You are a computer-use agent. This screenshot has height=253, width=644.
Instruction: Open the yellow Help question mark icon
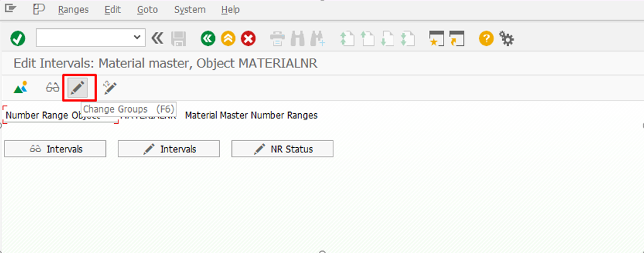[485, 38]
